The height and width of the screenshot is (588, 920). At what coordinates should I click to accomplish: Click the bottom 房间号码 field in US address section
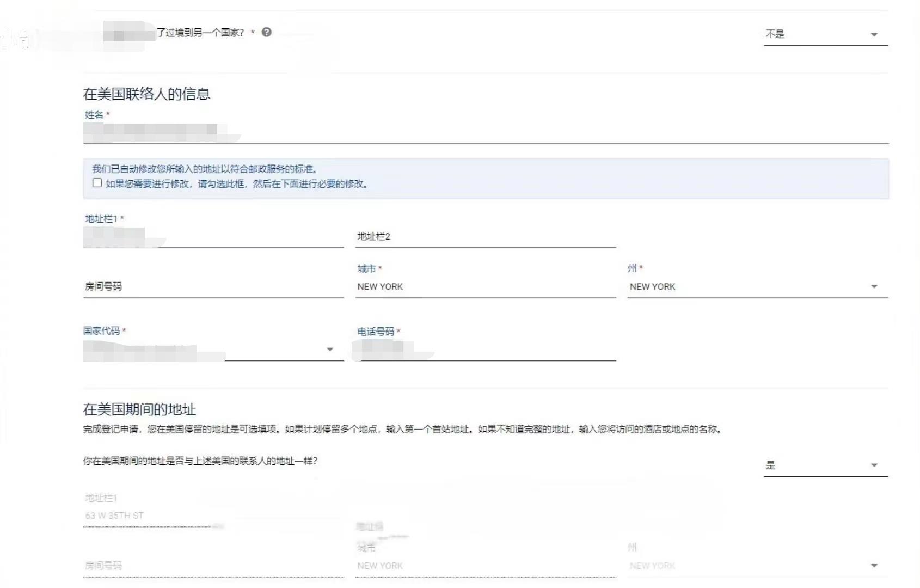[212, 566]
